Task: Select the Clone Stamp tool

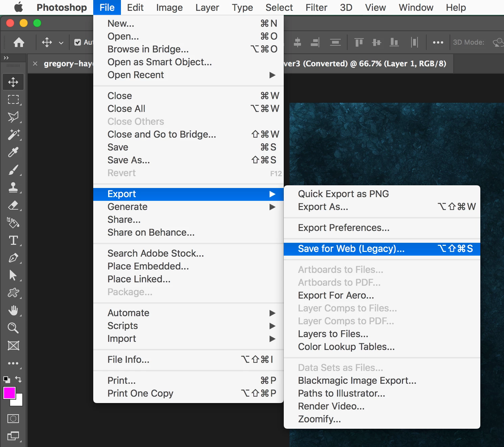Action: (13, 187)
